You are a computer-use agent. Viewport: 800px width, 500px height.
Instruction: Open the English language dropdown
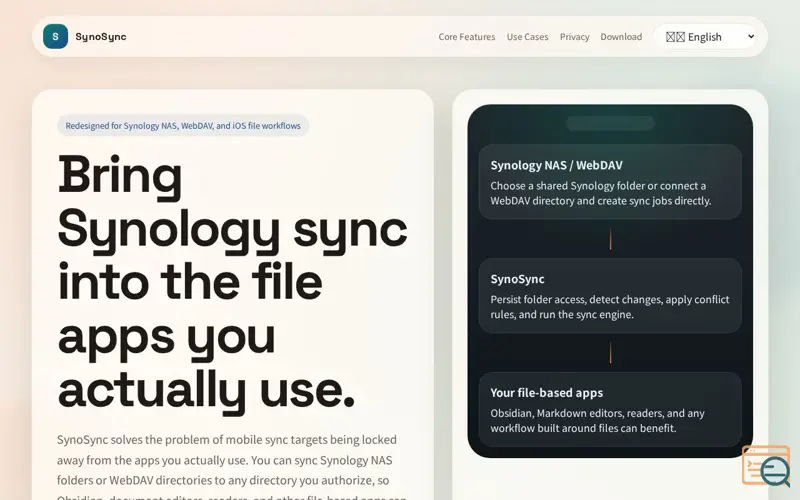click(705, 37)
